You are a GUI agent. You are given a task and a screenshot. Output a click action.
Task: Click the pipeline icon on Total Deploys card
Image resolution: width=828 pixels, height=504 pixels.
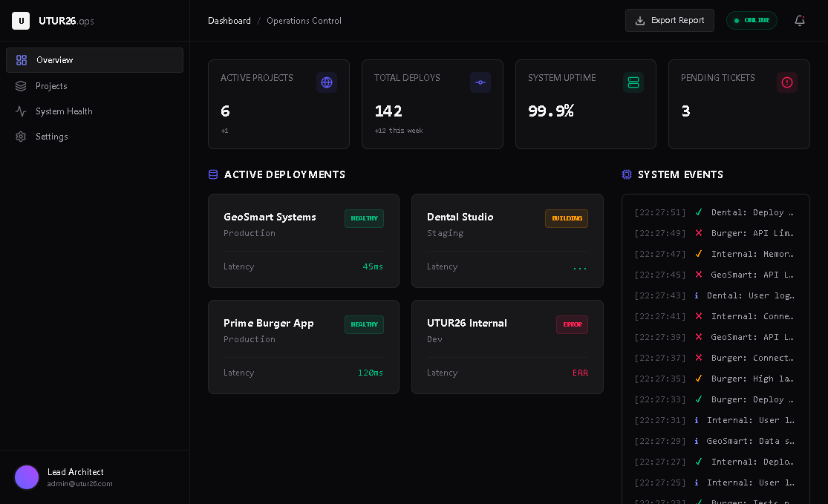point(480,82)
